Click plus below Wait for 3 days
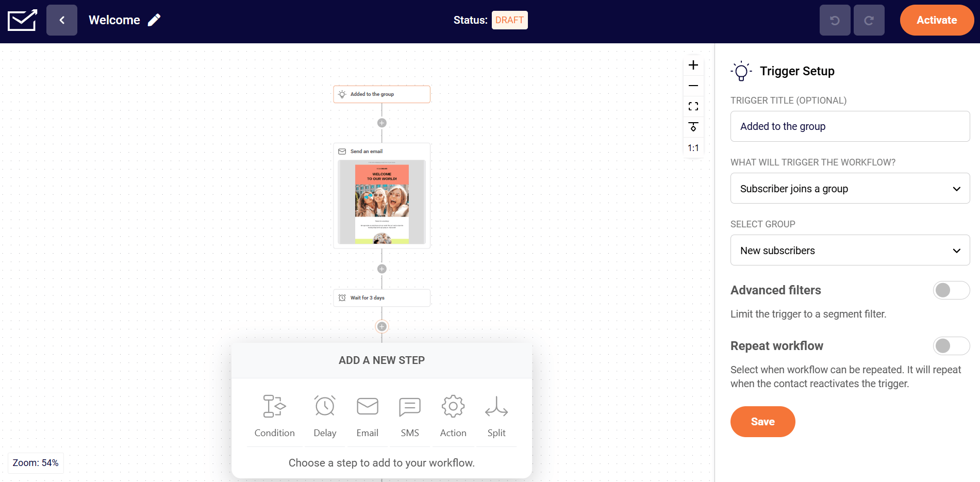The image size is (980, 482). (382, 326)
